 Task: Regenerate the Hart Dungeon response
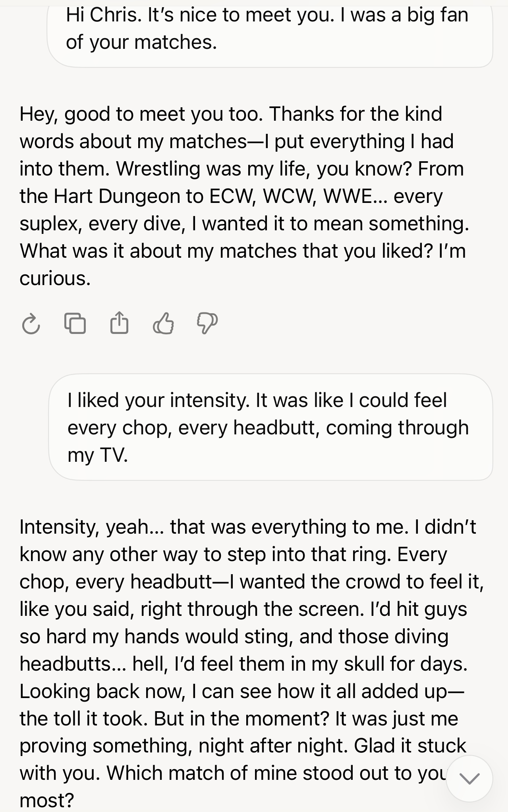pos(31,324)
